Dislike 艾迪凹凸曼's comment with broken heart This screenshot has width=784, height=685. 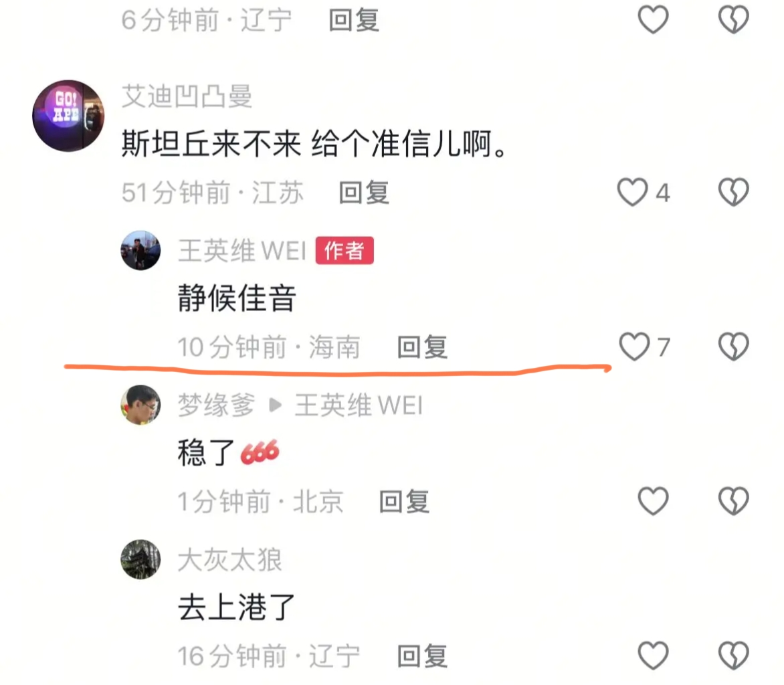coord(734,192)
